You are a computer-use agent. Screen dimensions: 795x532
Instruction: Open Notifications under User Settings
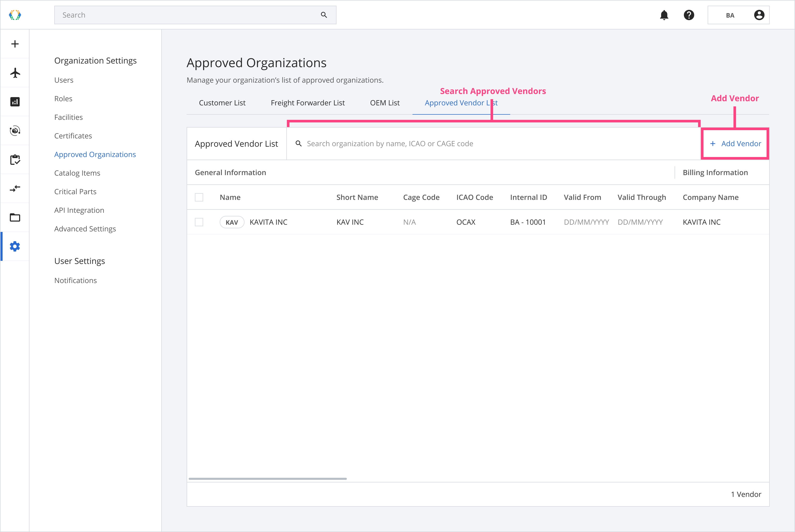75,280
